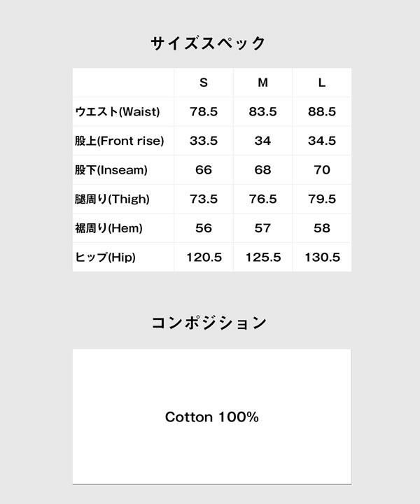This screenshot has height=504, width=420.
Task: Select the S size column header
Action: pyautogui.click(x=204, y=83)
